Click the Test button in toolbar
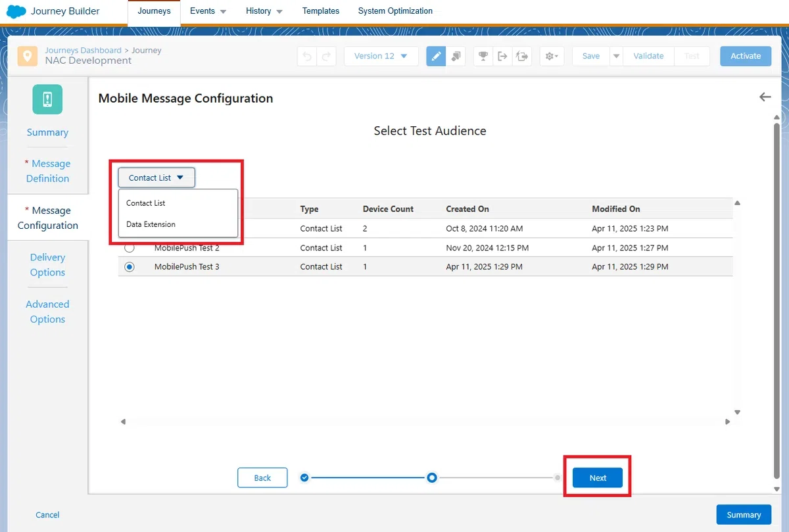789x532 pixels. (x=692, y=56)
